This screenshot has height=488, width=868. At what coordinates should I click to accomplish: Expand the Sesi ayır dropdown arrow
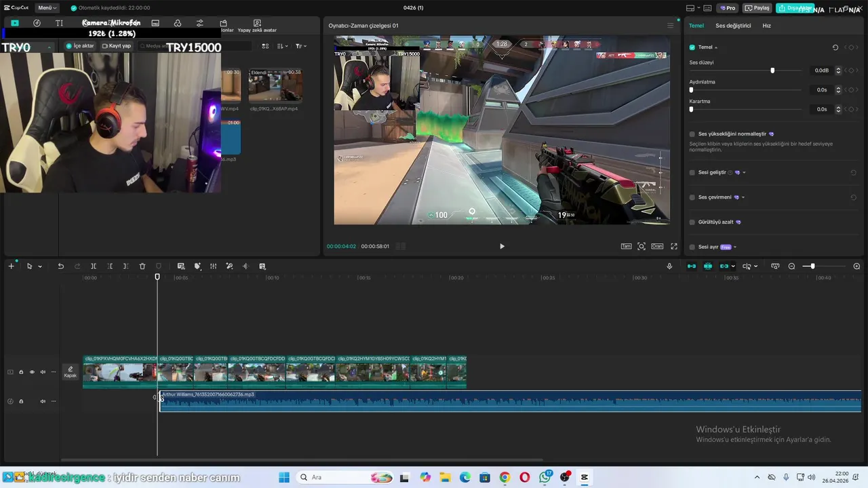tap(735, 247)
